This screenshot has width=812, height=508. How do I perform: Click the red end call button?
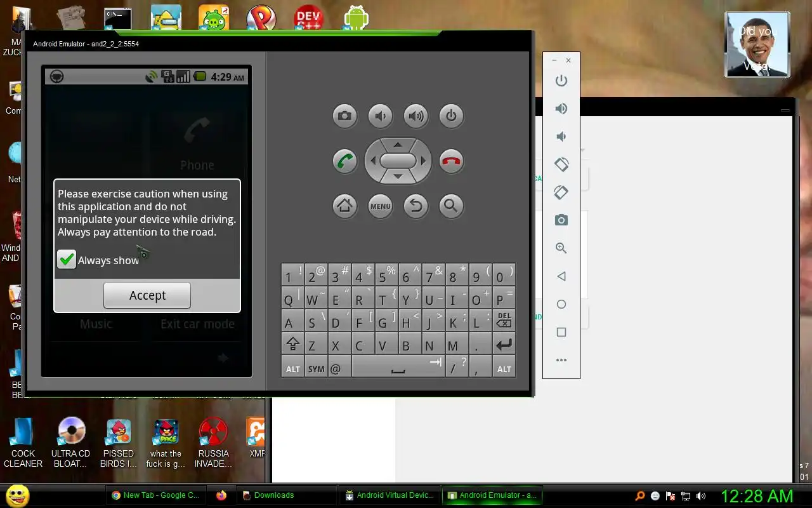pyautogui.click(x=451, y=161)
